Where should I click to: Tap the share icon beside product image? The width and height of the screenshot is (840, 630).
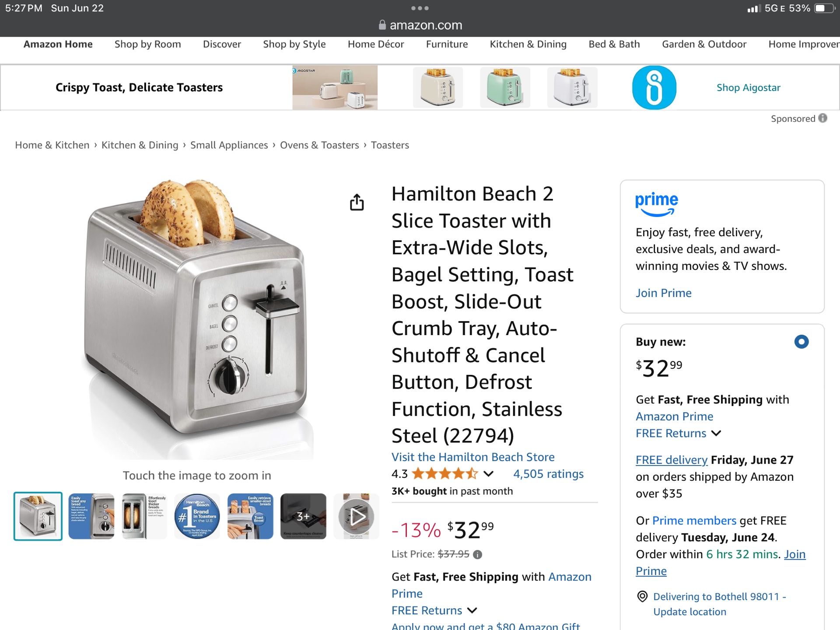click(357, 202)
